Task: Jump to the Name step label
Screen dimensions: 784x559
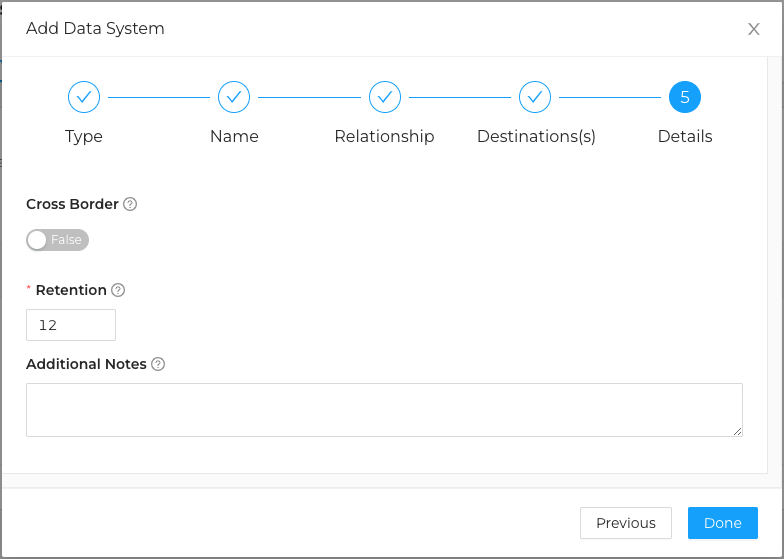Action: [x=234, y=136]
